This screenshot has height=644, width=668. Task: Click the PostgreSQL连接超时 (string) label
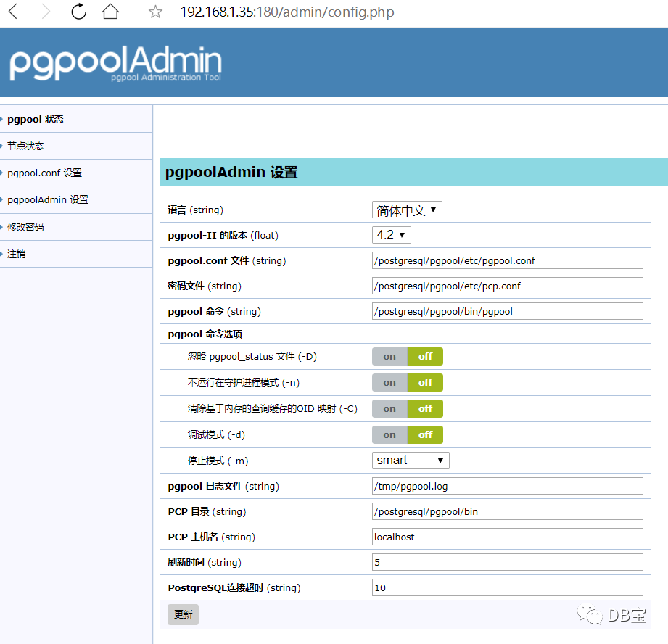[x=234, y=587]
